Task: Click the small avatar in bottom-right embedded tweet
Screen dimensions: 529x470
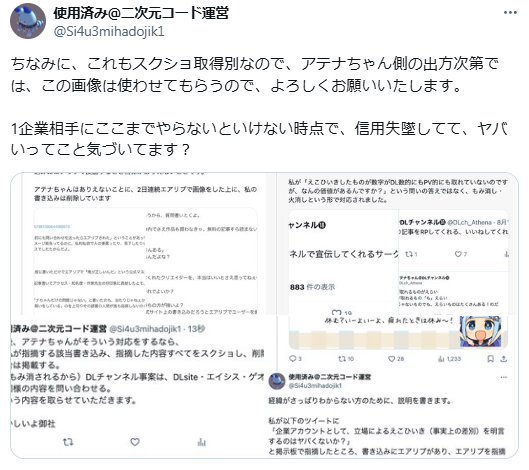Action: pyautogui.click(x=277, y=381)
